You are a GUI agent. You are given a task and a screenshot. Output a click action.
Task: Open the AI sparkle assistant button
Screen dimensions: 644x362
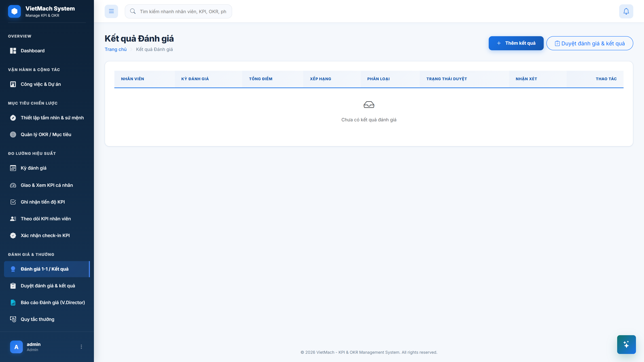pos(626,345)
